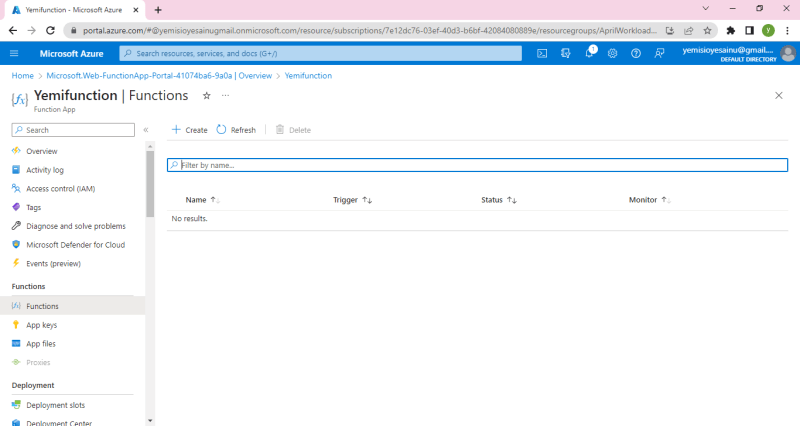Screen dimensions: 800x426
Task: Click the browser address bar URL
Action: pyautogui.click(x=370, y=31)
